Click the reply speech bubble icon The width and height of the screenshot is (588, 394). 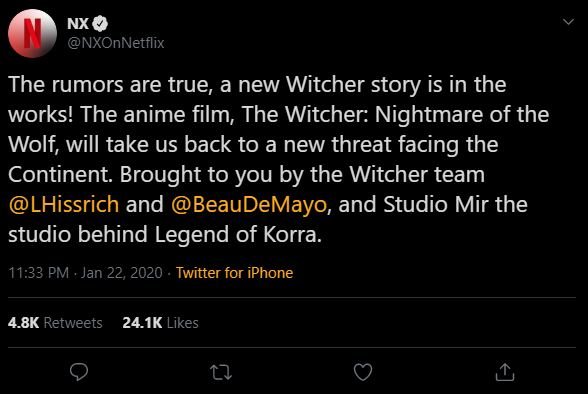79,372
